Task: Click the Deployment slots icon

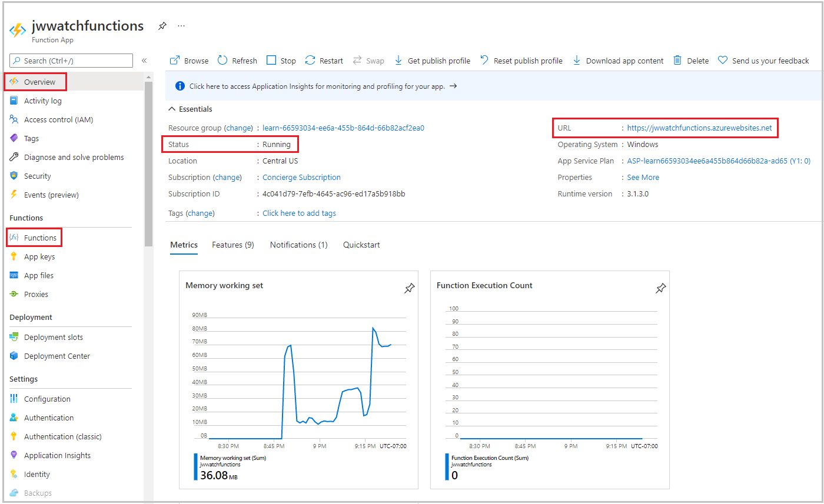Action: tap(14, 337)
